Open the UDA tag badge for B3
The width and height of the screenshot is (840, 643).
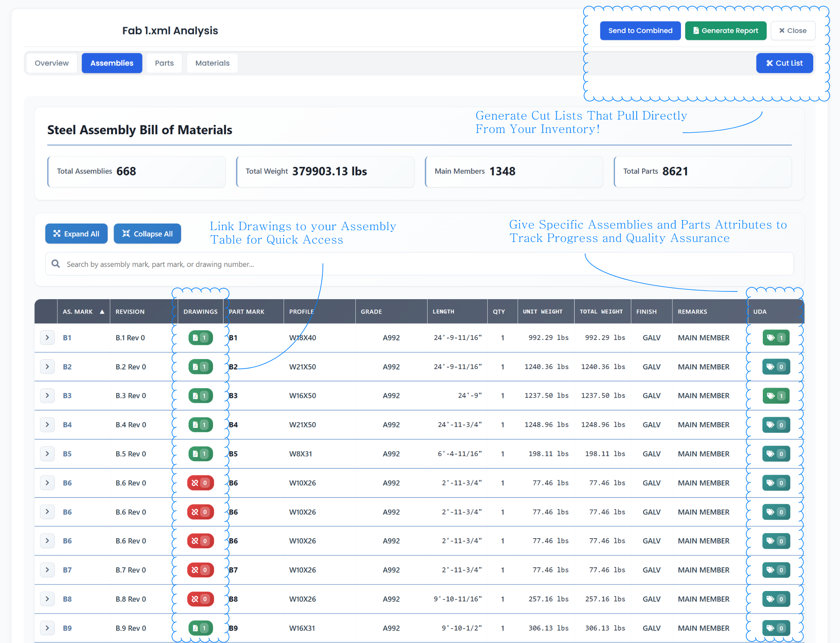(775, 395)
